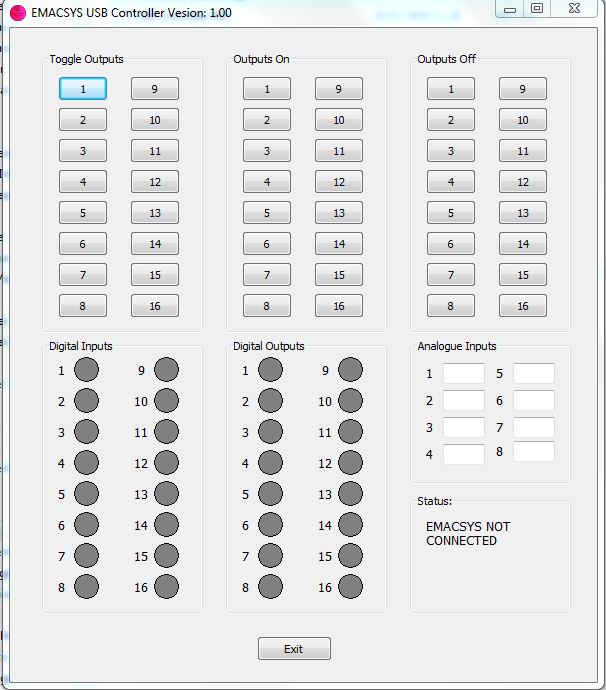Click Digital Inputs indicator 10

click(x=166, y=401)
